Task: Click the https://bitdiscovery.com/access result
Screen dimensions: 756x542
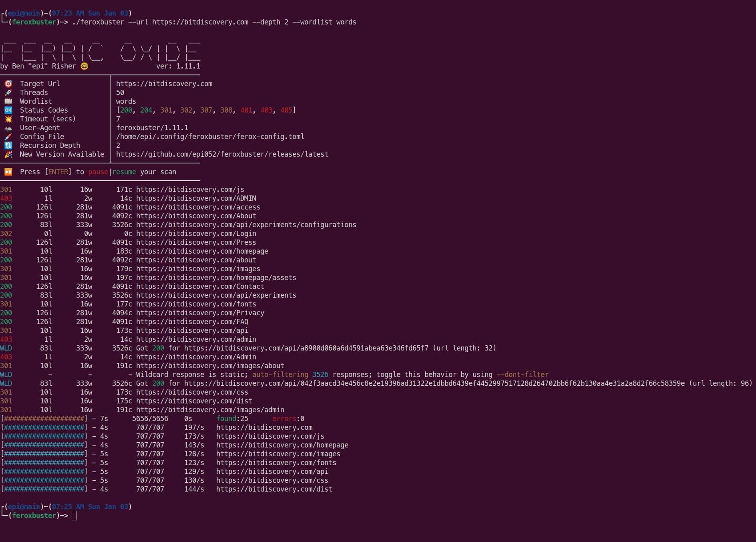Action: (198, 207)
